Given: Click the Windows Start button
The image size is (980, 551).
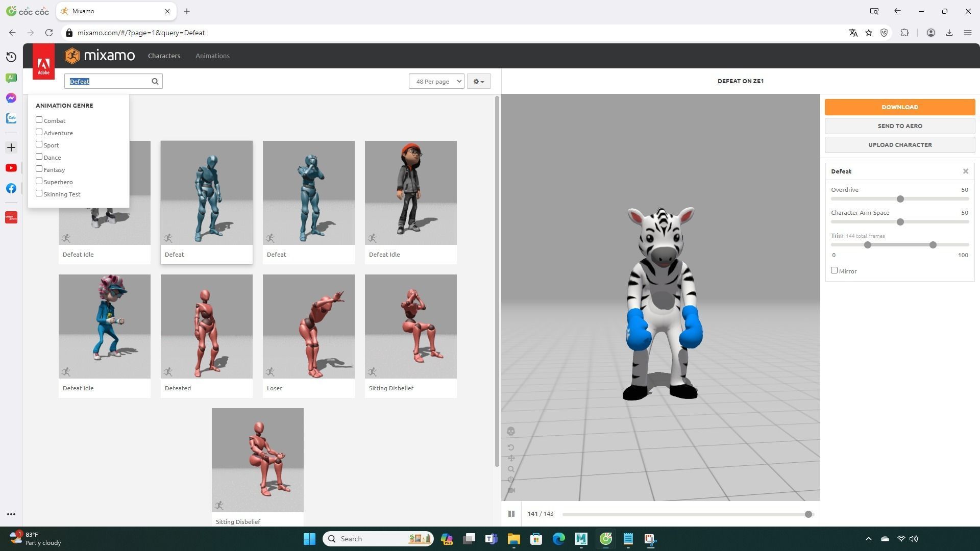Looking at the screenshot, I should 309,539.
